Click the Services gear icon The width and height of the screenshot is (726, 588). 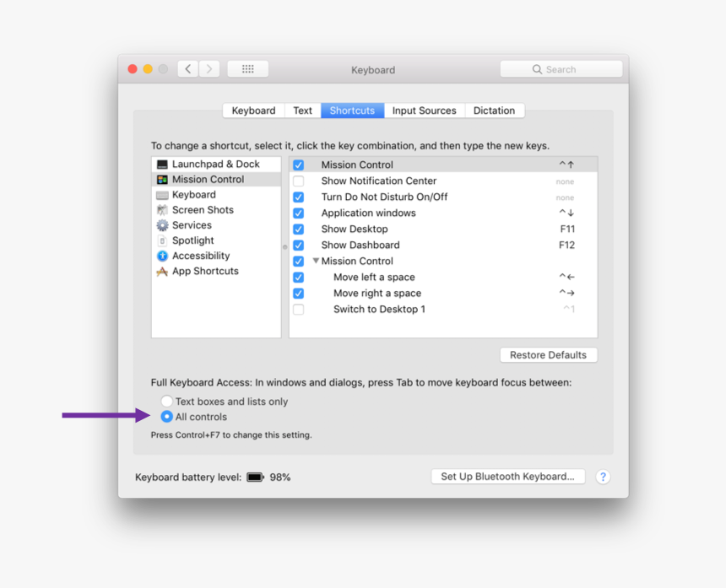(162, 225)
